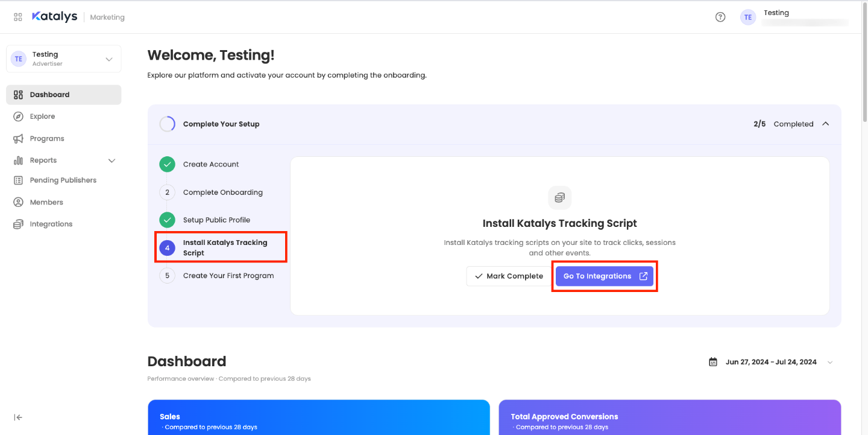This screenshot has width=868, height=435.
Task: Click the Setup Public Profile green checkmark
Action: (167, 220)
